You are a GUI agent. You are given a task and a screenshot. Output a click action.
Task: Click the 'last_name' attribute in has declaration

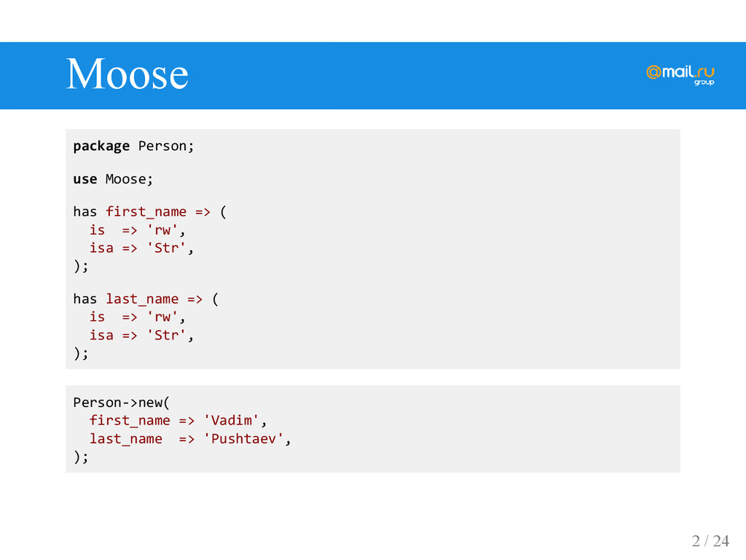[x=142, y=299]
